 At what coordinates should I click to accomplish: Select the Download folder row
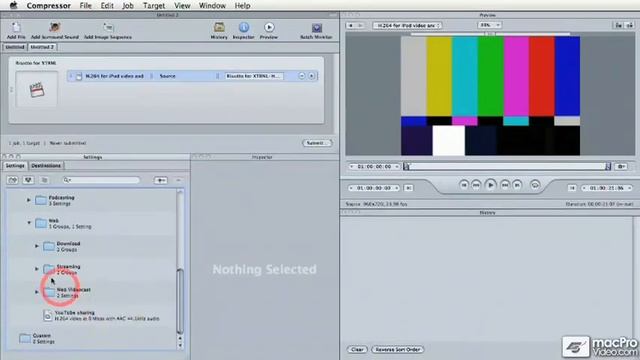click(x=91, y=246)
